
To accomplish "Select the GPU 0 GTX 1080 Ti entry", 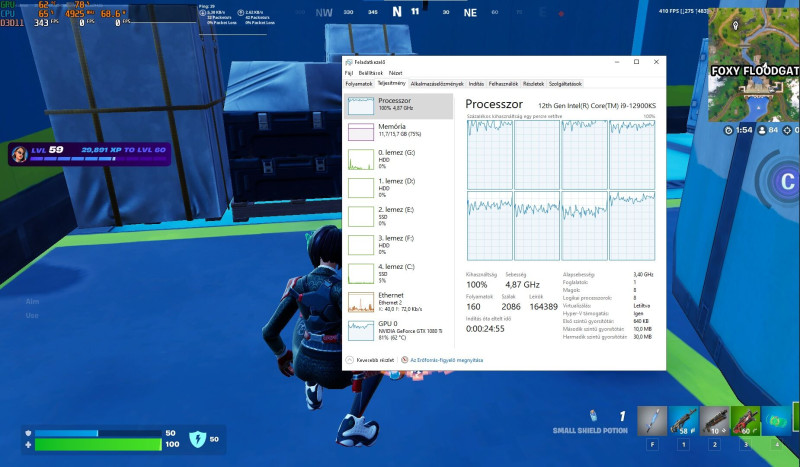I will click(x=398, y=331).
